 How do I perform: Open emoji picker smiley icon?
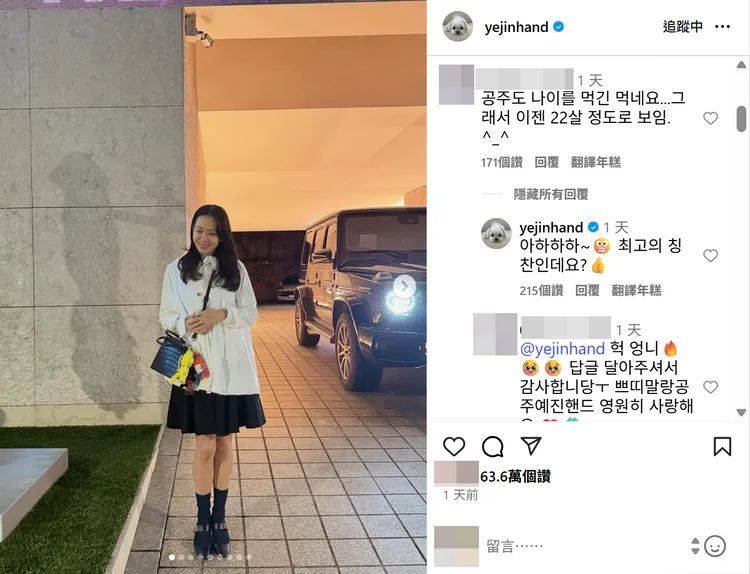pyautogui.click(x=715, y=546)
